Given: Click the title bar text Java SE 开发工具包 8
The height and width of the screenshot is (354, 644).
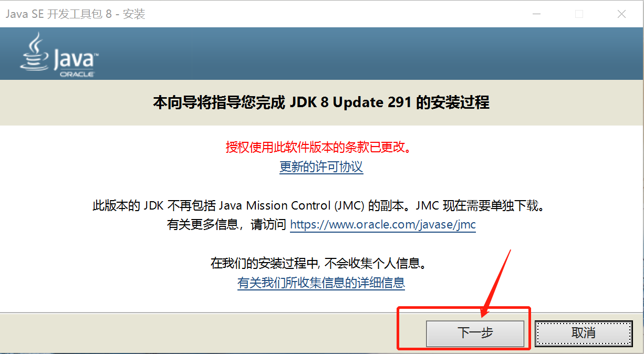Looking at the screenshot, I should (59, 14).
